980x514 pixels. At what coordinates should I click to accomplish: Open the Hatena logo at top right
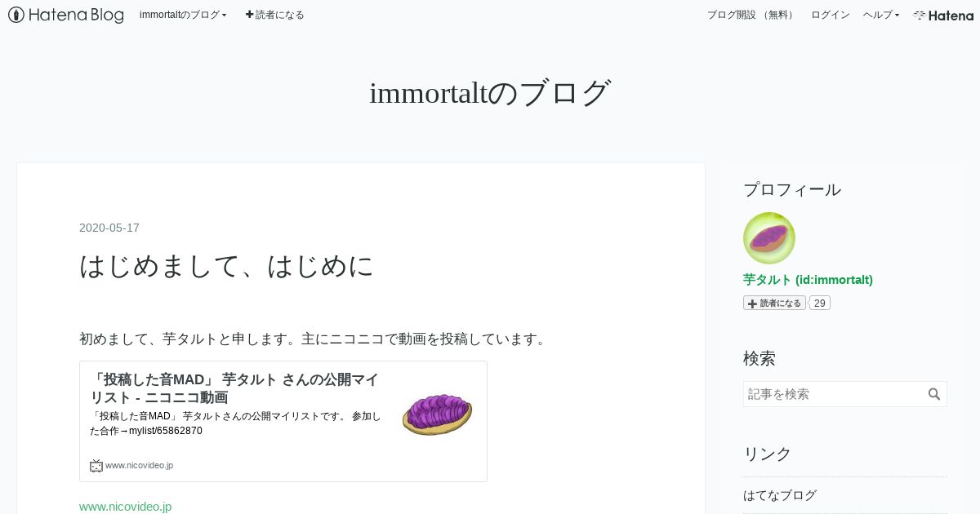[x=943, y=15]
